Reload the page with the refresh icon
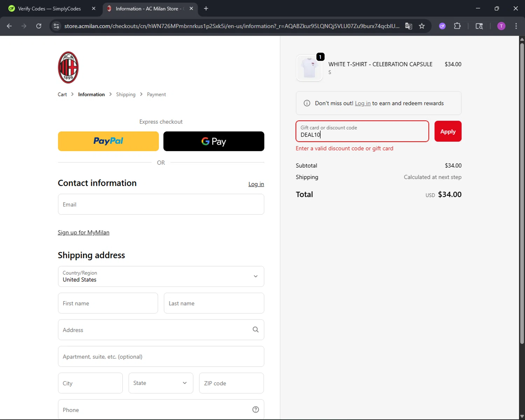The image size is (525, 420). 39,26
